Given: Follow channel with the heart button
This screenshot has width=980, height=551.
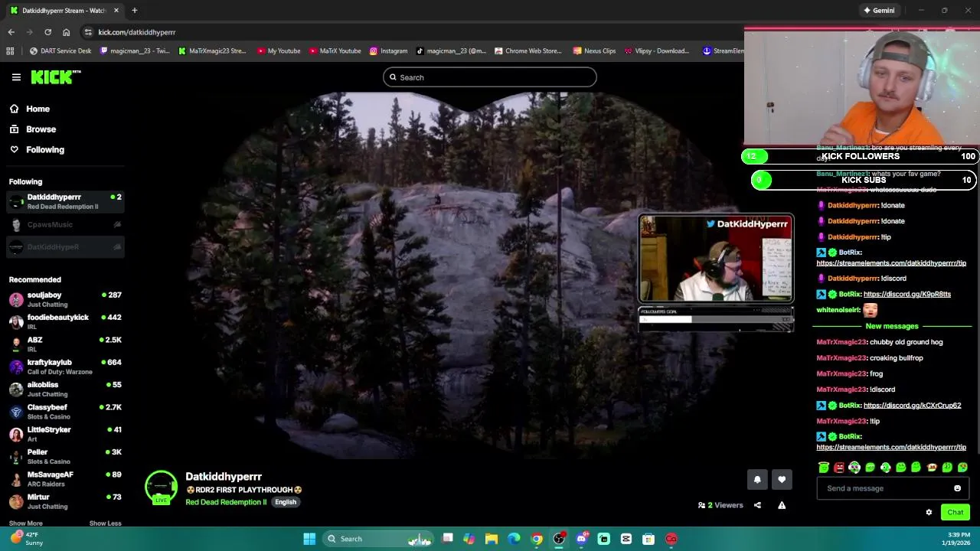Looking at the screenshot, I should [782, 480].
